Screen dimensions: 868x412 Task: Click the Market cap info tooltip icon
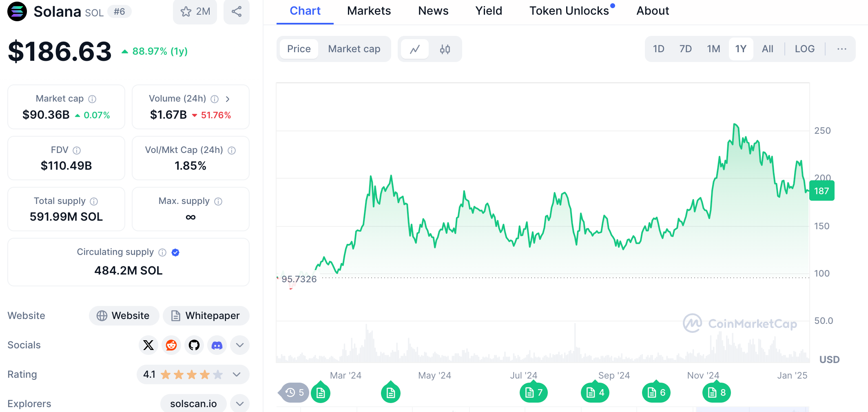pos(92,99)
